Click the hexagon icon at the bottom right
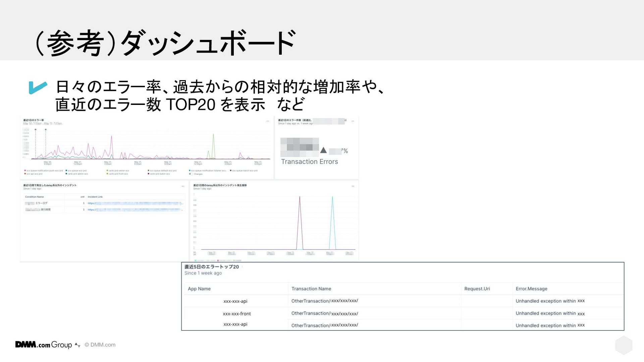 pyautogui.click(x=624, y=345)
